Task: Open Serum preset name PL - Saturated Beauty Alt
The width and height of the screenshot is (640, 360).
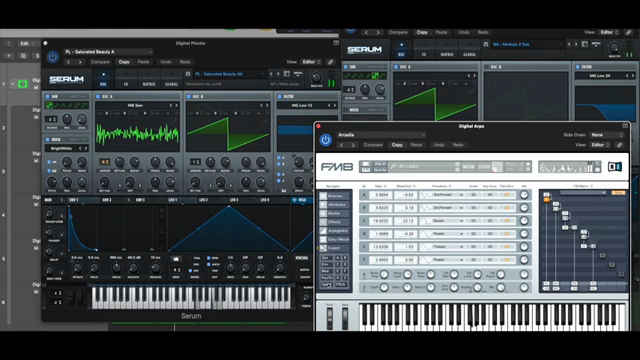Action: click(229, 74)
